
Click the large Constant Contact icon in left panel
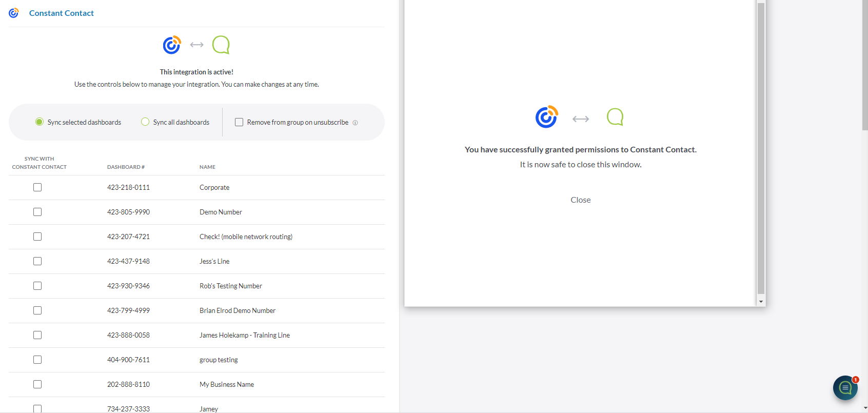click(172, 45)
